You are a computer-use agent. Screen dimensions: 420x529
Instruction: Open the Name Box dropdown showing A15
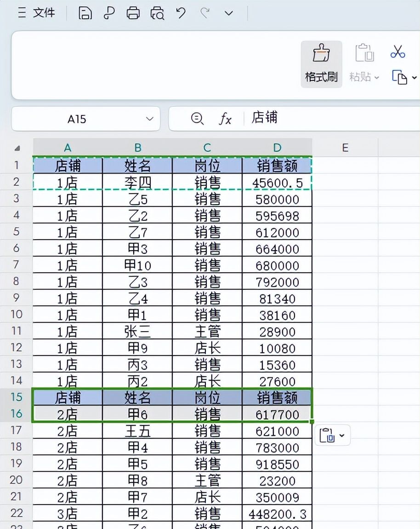pyautogui.click(x=148, y=118)
